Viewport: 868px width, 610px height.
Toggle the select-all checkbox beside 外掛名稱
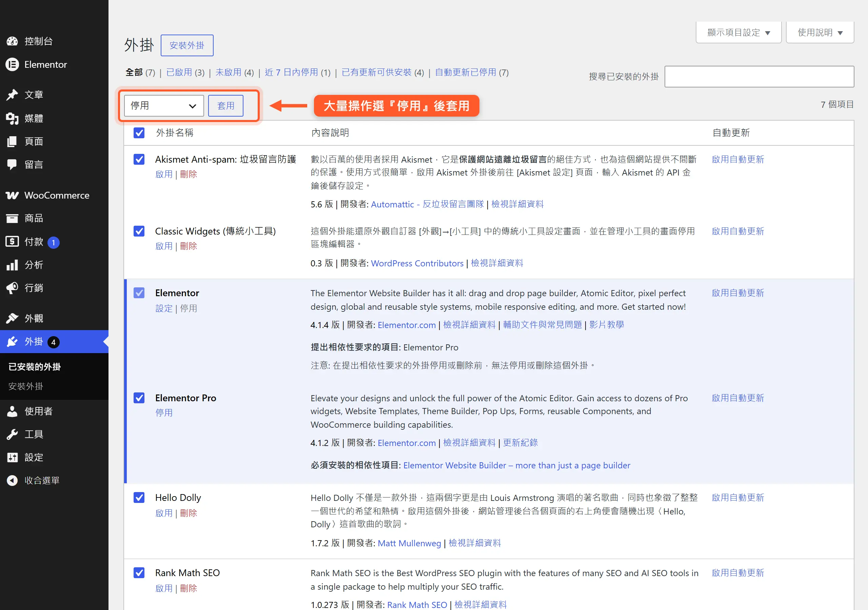[x=139, y=133]
